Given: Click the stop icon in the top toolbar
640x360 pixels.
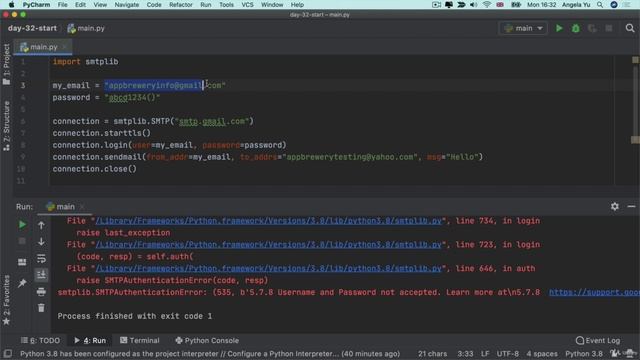Looking at the screenshot, I should pos(609,28).
